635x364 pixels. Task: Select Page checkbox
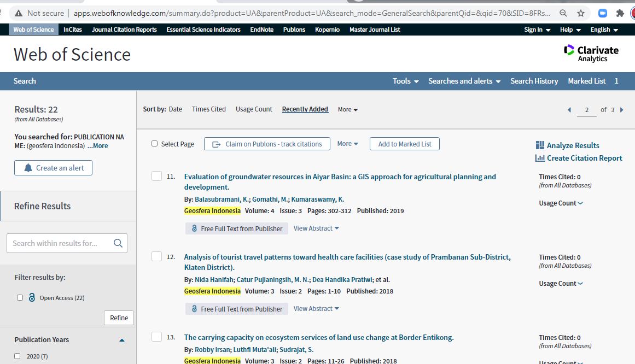(x=154, y=144)
